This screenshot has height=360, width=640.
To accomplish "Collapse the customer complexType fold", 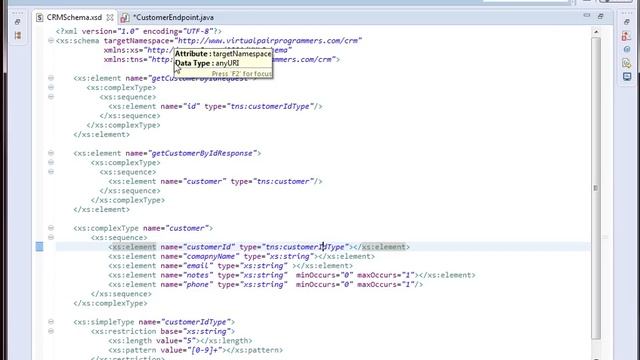I will [x=51, y=228].
